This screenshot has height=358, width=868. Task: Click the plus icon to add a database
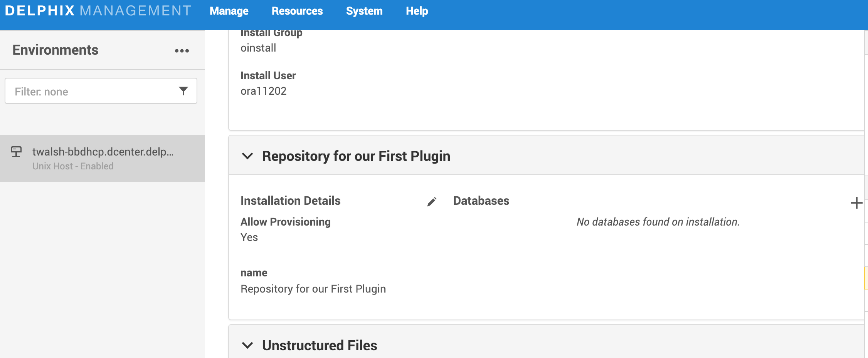(x=856, y=203)
